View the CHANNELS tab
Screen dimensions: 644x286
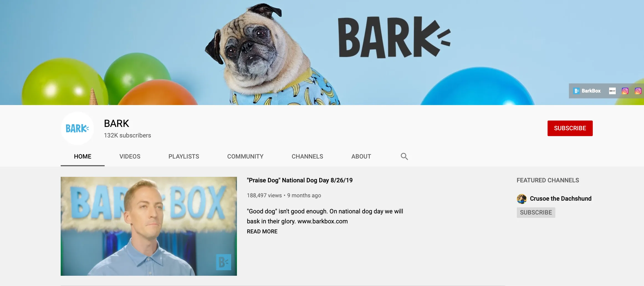tap(307, 157)
